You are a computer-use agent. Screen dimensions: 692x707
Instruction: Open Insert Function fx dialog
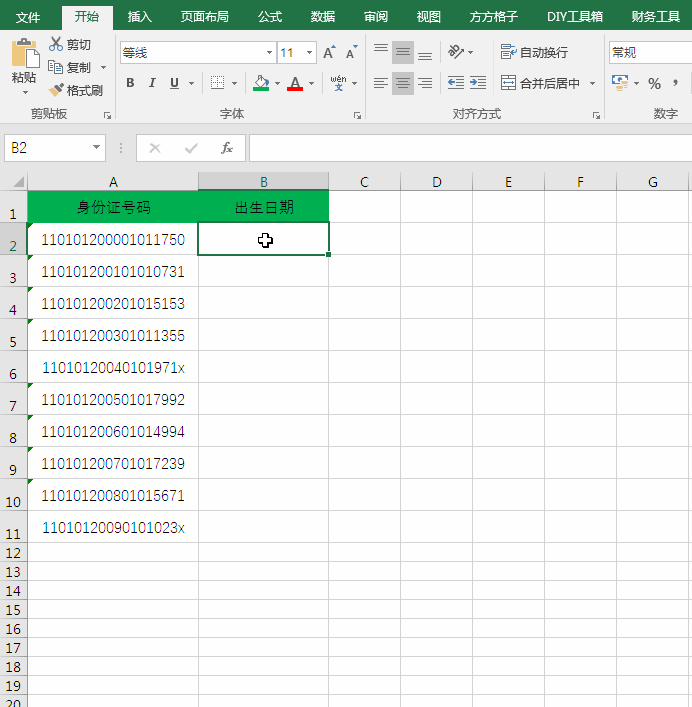[x=227, y=148]
